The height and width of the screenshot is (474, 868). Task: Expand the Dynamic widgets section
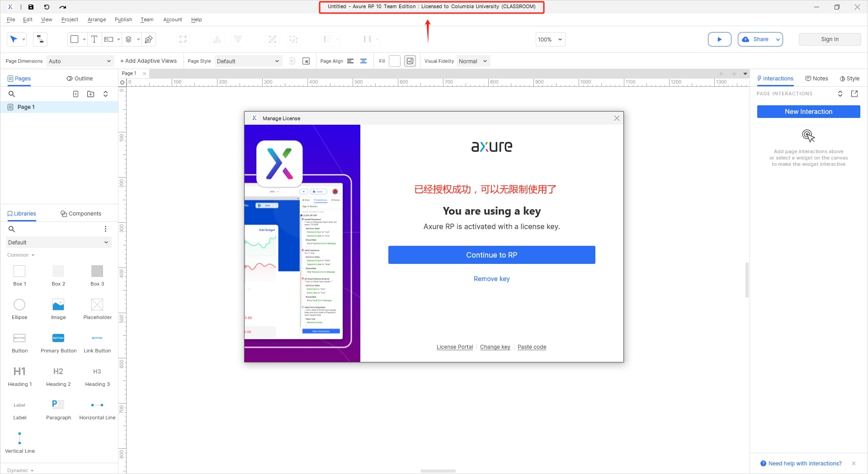pos(20,470)
